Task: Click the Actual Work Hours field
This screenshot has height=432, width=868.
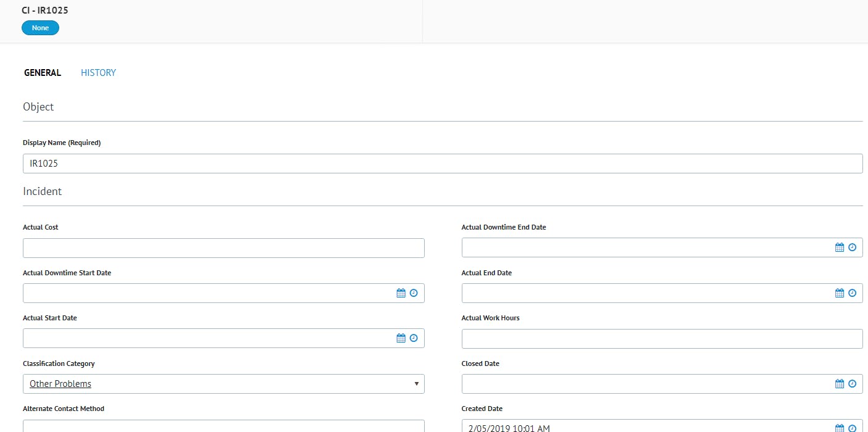Action: [662, 339]
